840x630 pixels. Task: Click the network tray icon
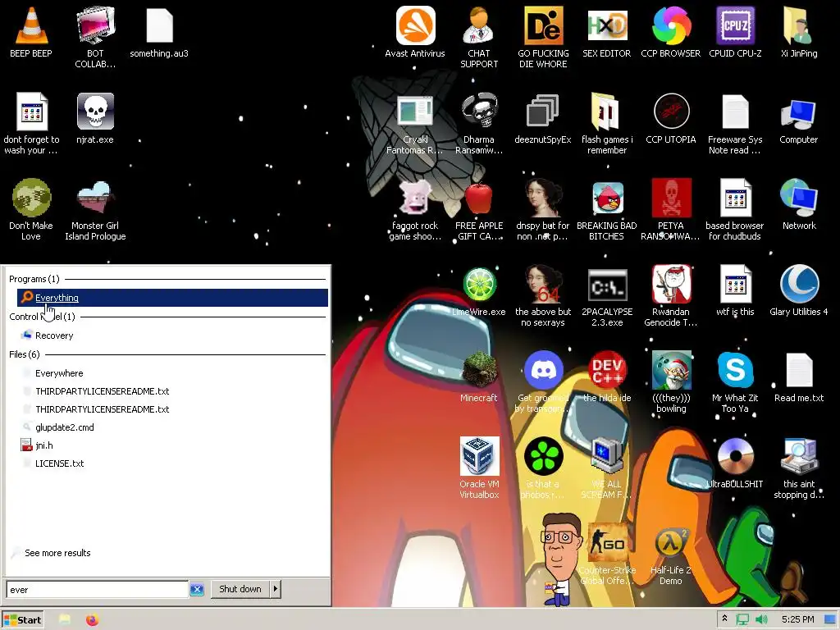click(x=742, y=620)
